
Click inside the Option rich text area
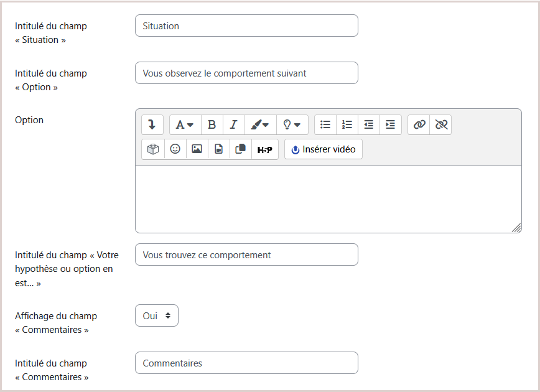[328, 199]
